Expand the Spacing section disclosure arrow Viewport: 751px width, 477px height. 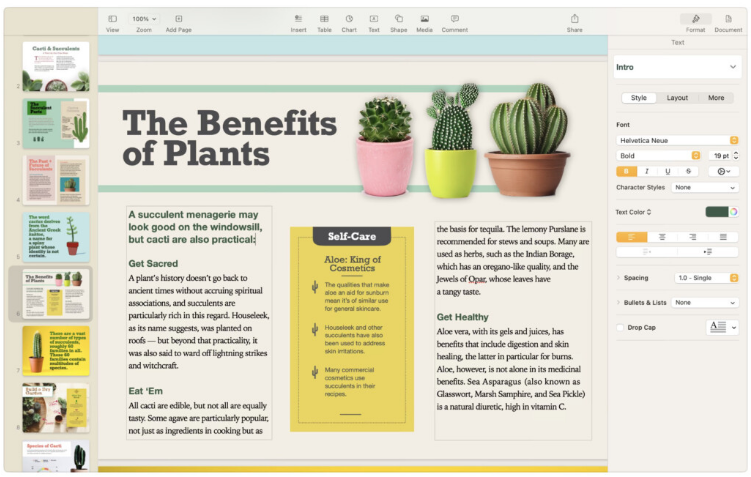(x=619, y=278)
